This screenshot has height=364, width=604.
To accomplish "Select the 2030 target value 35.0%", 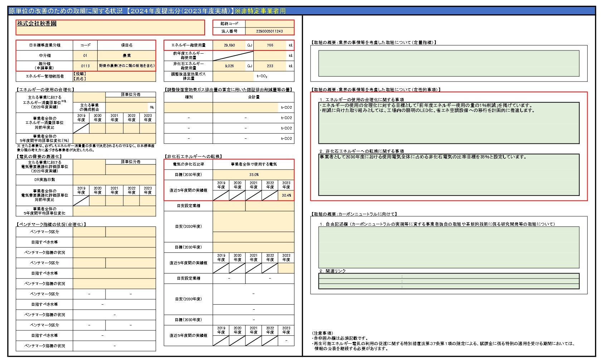I will click(x=253, y=174).
